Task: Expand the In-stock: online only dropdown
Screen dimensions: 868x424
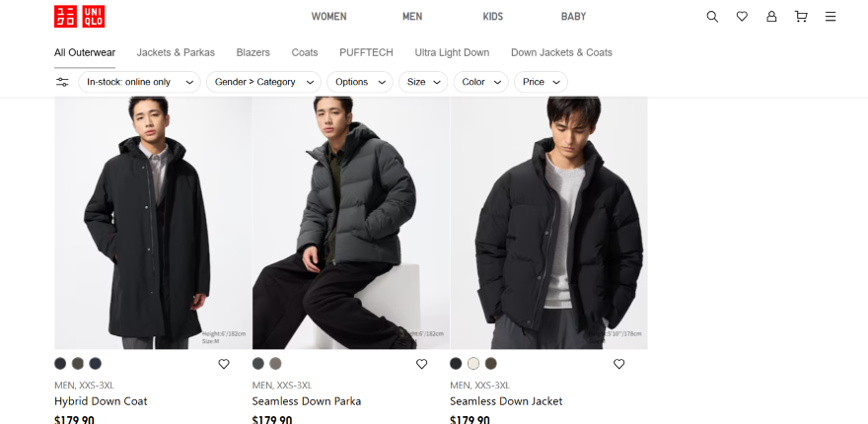Action: pyautogui.click(x=139, y=82)
